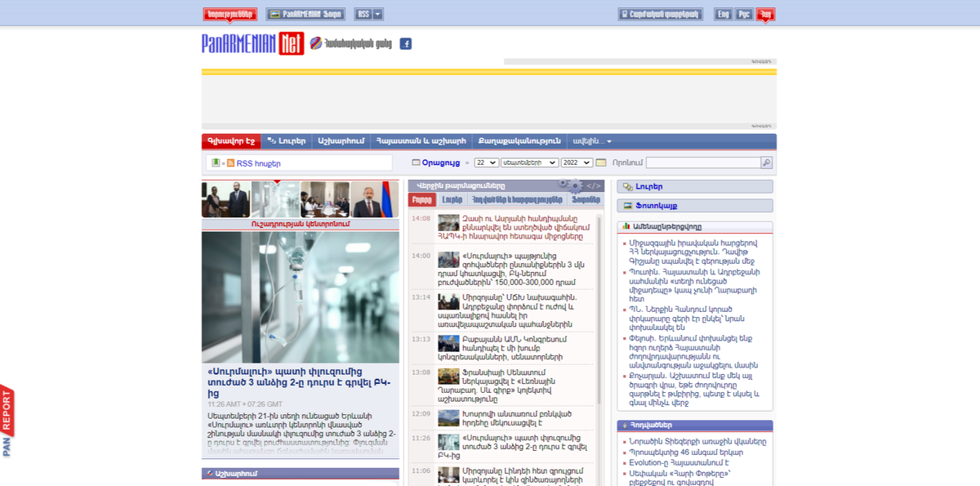This screenshot has width=980, height=486.
Task: Click the embed code </> icon
Action: click(594, 185)
